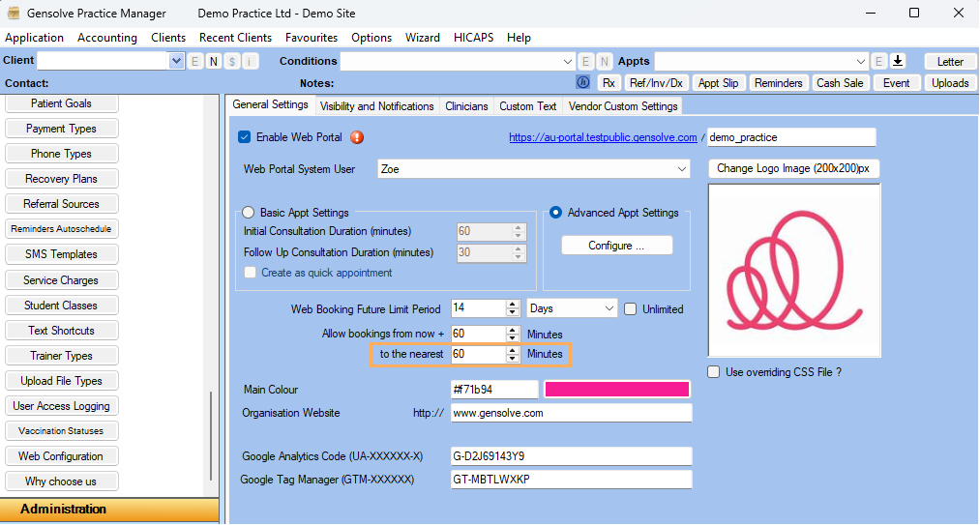Open the Days period unit dropdown

(609, 308)
